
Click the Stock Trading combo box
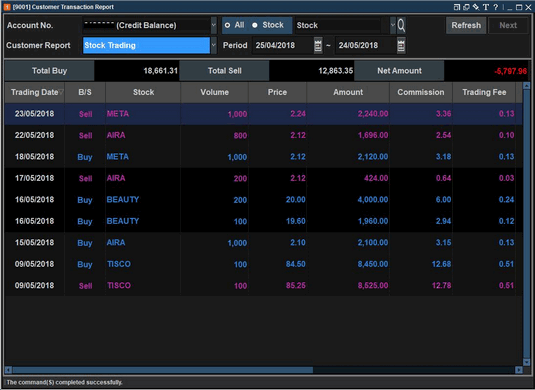coord(146,45)
